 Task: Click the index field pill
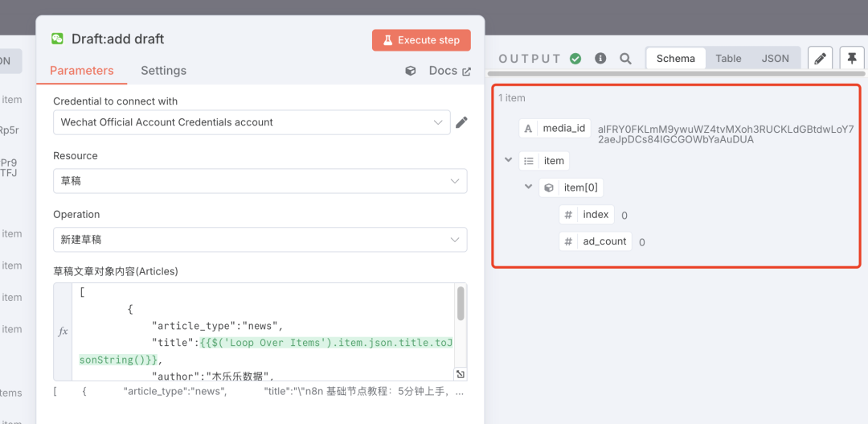(587, 215)
